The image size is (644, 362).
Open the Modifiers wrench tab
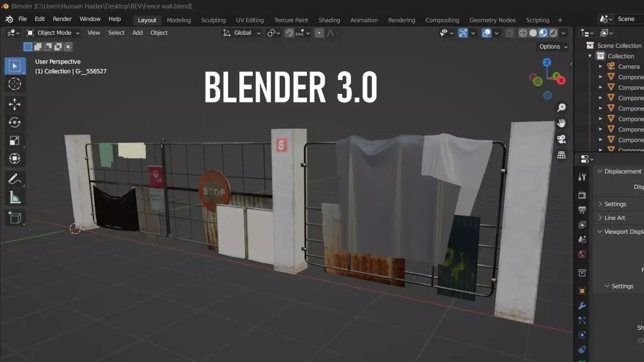[582, 306]
